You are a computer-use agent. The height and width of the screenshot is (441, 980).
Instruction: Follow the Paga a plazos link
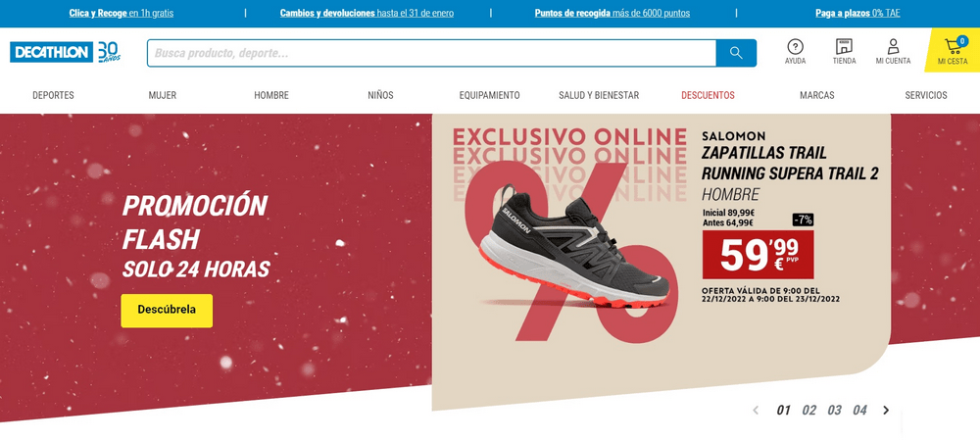(x=857, y=13)
